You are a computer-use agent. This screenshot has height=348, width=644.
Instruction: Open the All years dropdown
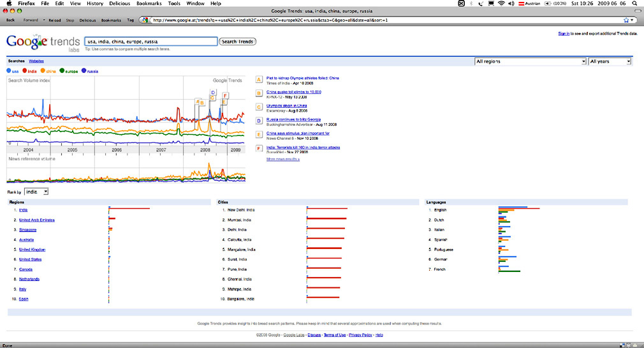pyautogui.click(x=610, y=61)
